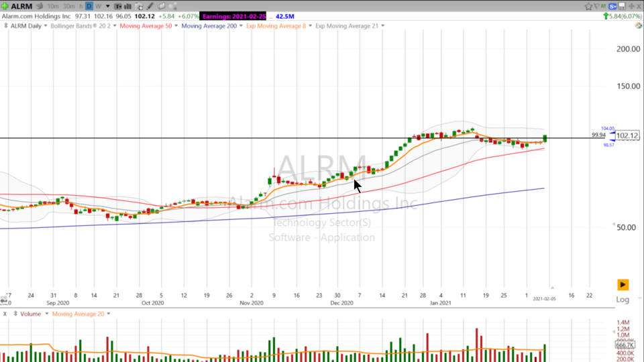Click the star favorite icon

(x=588, y=6)
